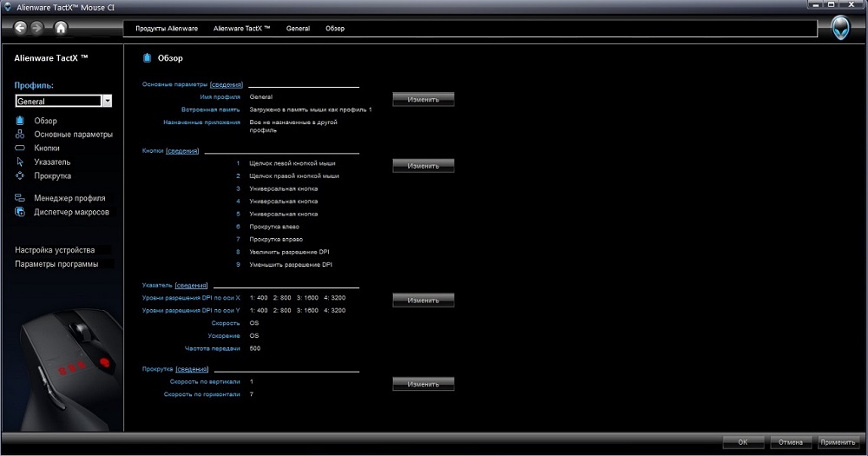Open сведения link next to Основные параметры
Screen dimensions: 868x456
click(x=227, y=84)
